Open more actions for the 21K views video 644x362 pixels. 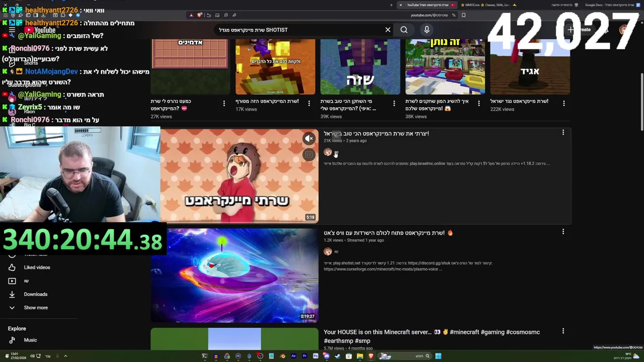pyautogui.click(x=563, y=132)
